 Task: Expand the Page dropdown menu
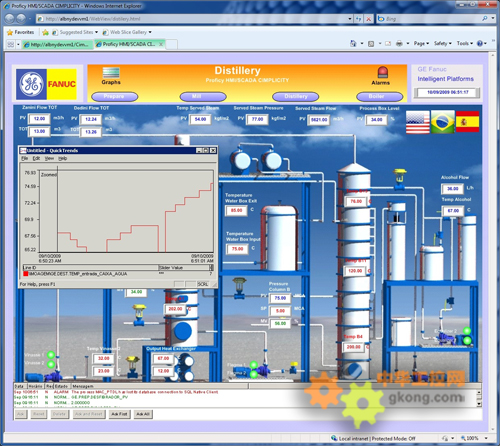[x=421, y=43]
